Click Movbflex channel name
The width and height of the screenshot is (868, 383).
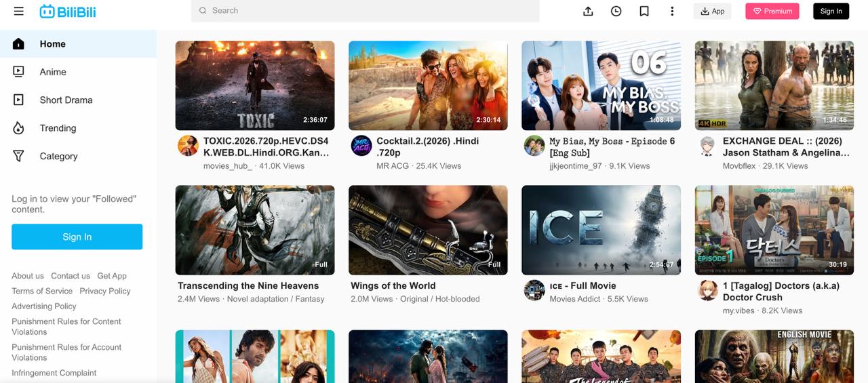[x=739, y=166]
